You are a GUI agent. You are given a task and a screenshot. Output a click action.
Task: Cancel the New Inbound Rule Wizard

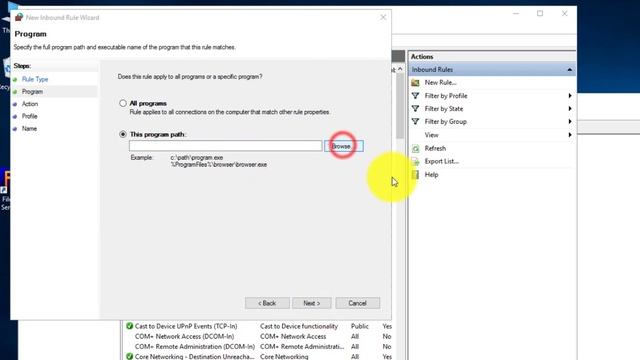pyautogui.click(x=358, y=303)
